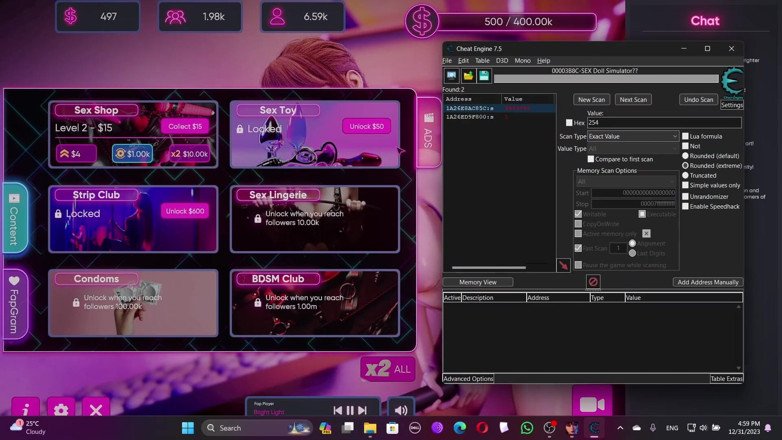The image size is (782, 440).
Task: Open the Value Type dropdown
Action: pyautogui.click(x=633, y=149)
